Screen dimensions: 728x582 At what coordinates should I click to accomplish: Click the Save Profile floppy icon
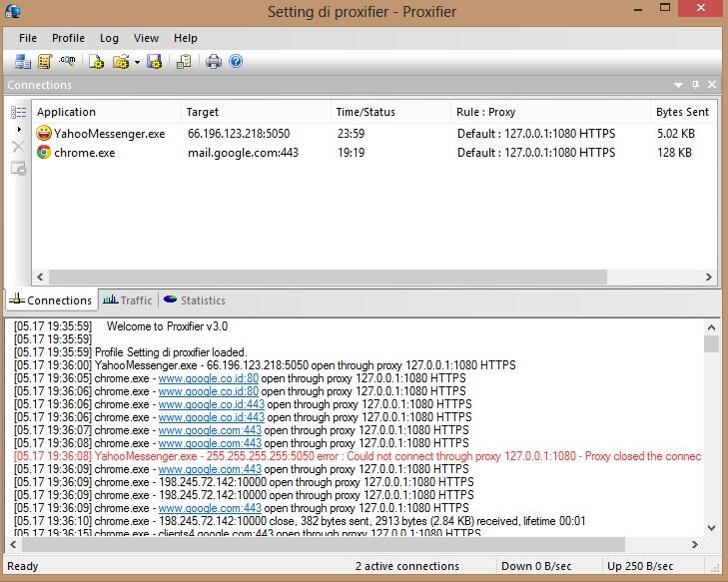click(x=154, y=62)
